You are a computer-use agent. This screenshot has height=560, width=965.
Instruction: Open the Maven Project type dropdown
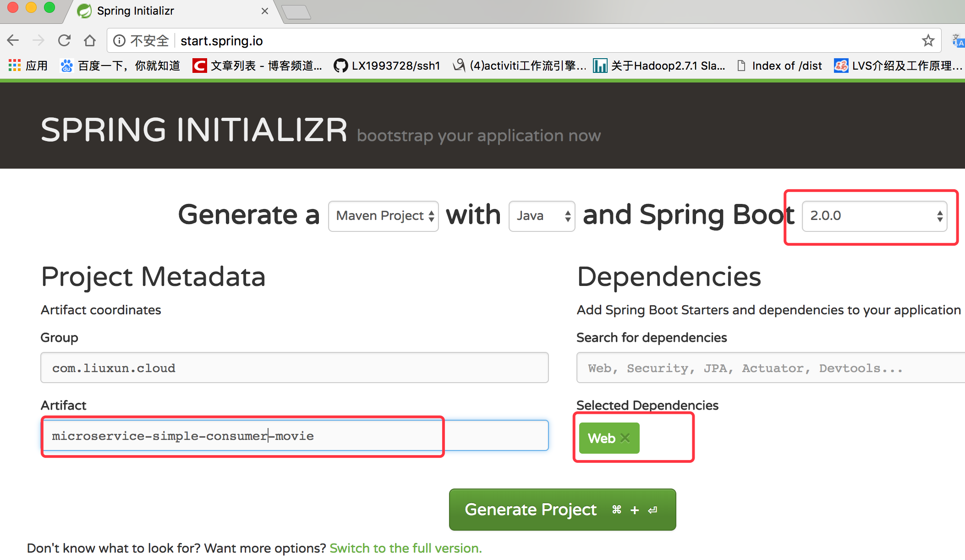[384, 216]
